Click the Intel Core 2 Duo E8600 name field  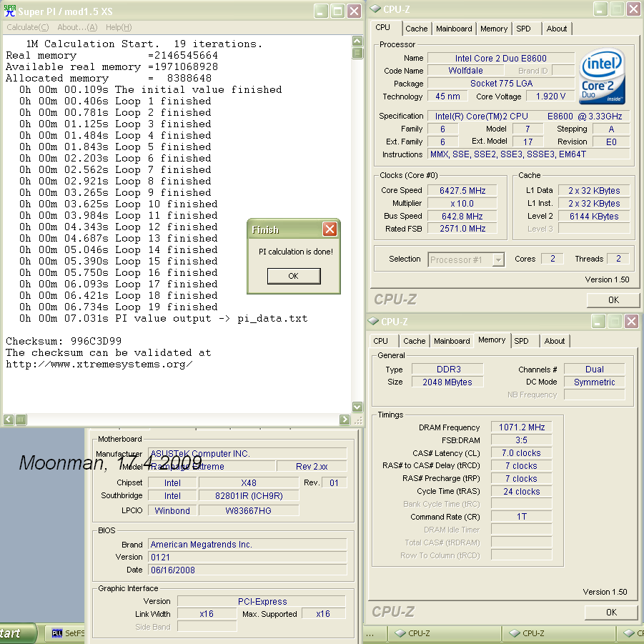[500, 59]
